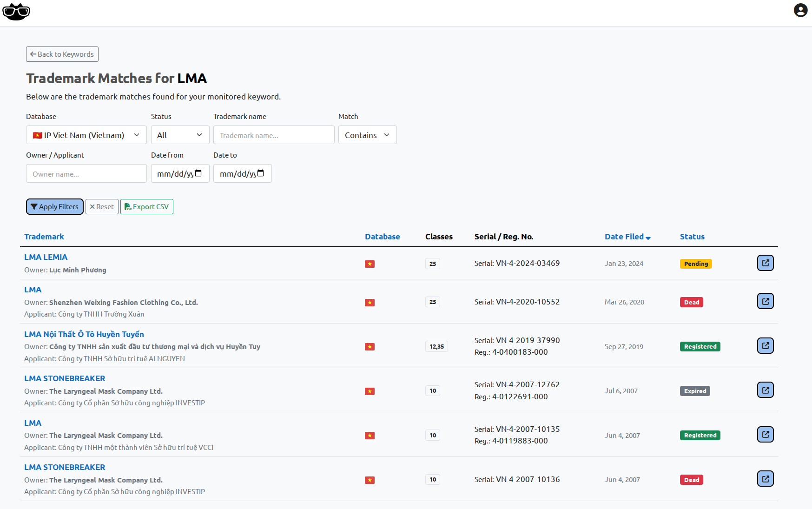
Task: Click the Date from input
Action: point(180,173)
